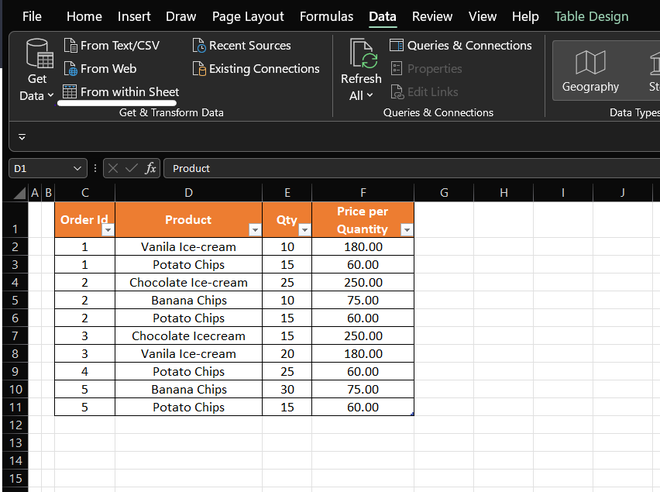Import data From Text/CSV
The height and width of the screenshot is (492, 660).
click(x=112, y=45)
